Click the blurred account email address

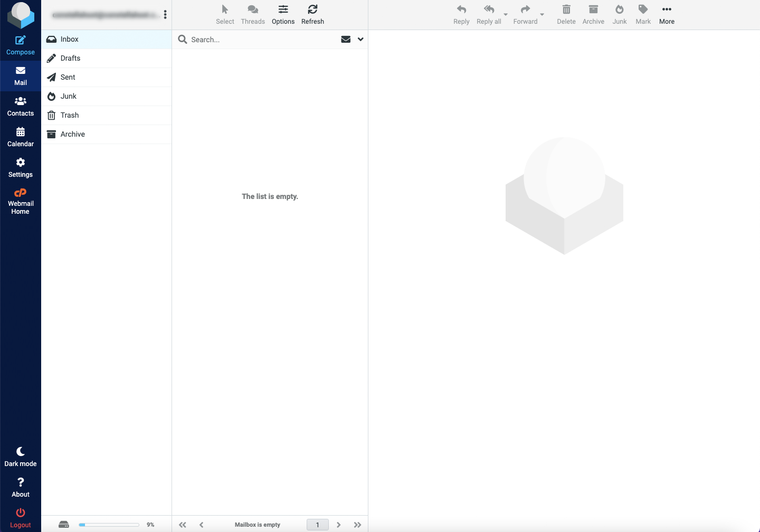tap(106, 15)
